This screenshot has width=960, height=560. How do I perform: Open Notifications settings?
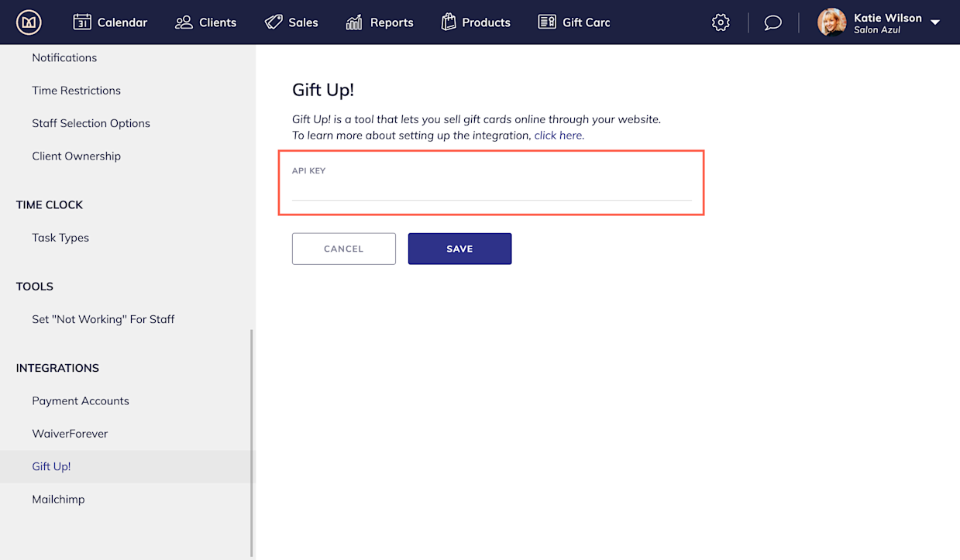(64, 57)
